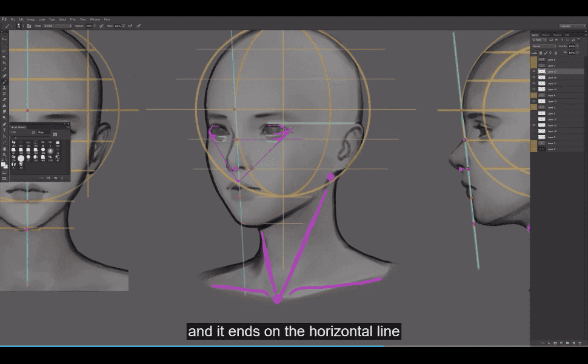Enable airbrush mode in options bar
Screen dimensions: 588x364
tap(130, 26)
